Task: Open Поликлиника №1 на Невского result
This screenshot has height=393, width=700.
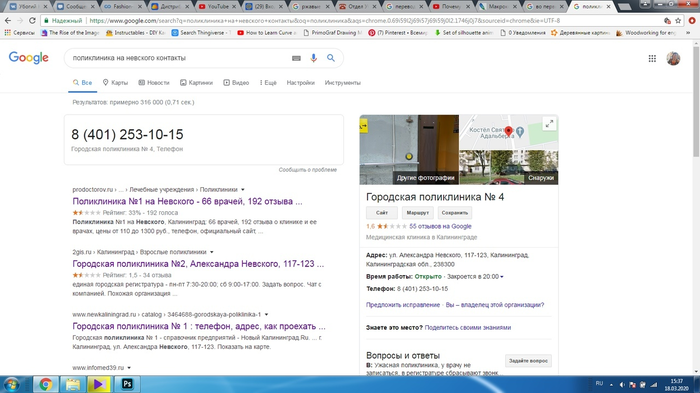Action: (x=187, y=201)
